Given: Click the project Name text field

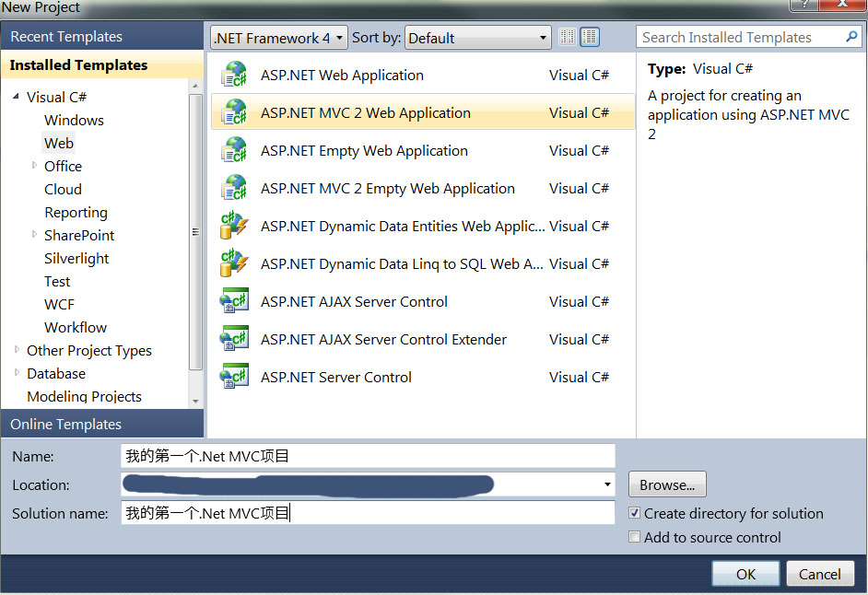Looking at the screenshot, I should [368, 456].
